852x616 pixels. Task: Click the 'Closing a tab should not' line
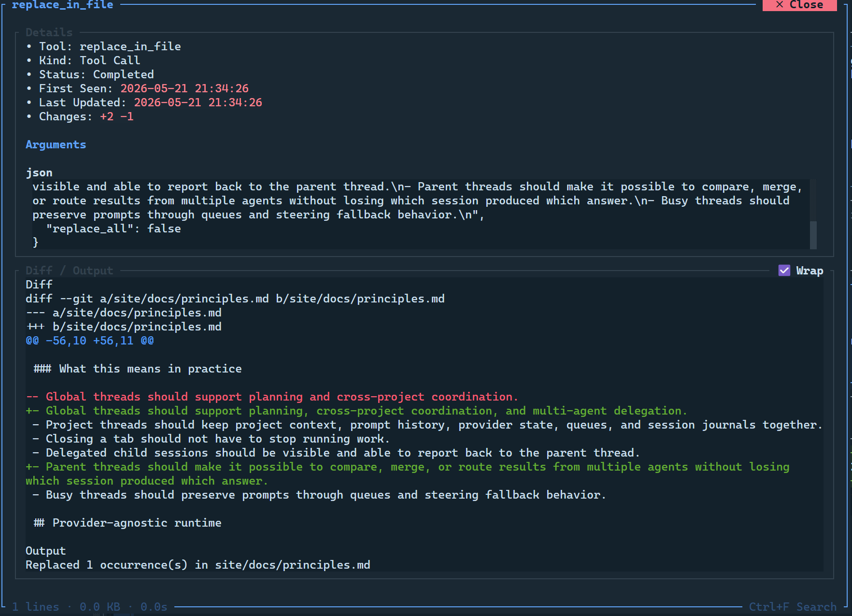click(211, 439)
